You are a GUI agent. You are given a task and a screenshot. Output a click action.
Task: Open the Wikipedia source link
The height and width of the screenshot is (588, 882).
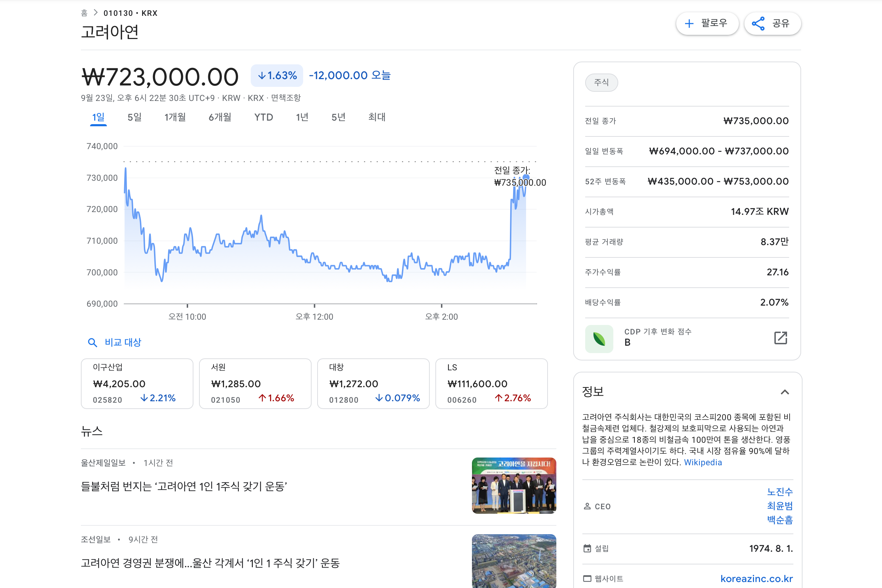(703, 462)
